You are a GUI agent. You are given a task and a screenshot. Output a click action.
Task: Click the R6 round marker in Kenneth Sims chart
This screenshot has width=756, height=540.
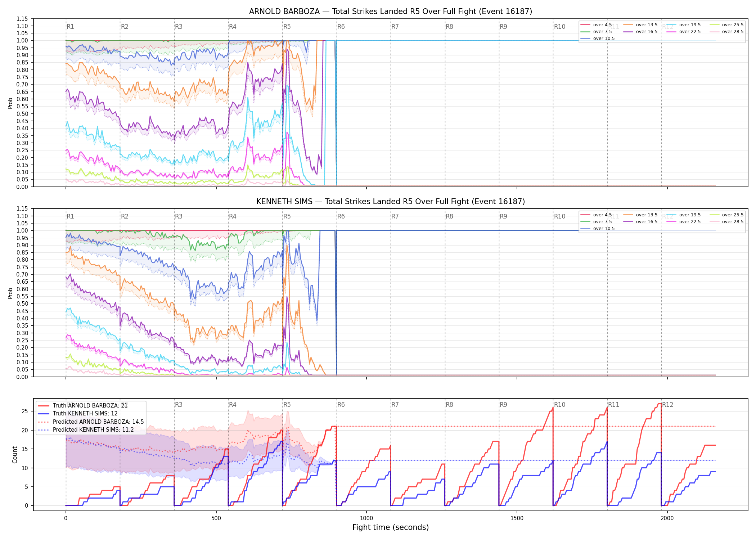click(x=341, y=216)
